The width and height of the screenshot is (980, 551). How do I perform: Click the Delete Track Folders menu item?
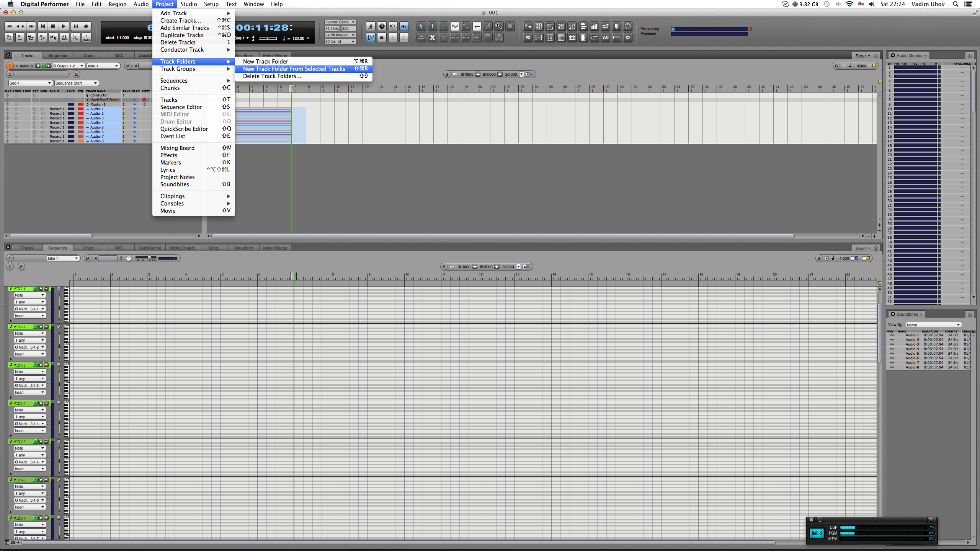click(x=272, y=76)
